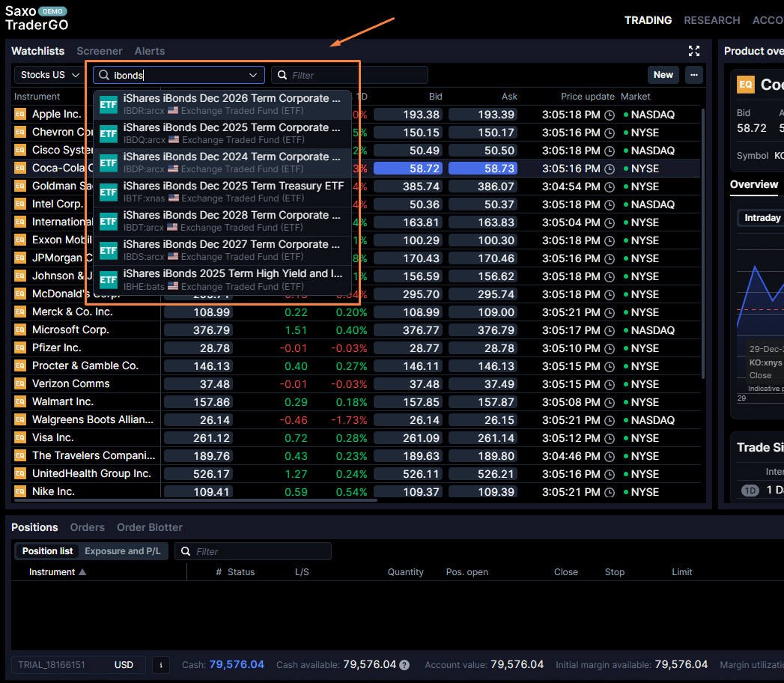
Task: Select the UnitedHealth Group Inc. row
Action: pos(356,474)
